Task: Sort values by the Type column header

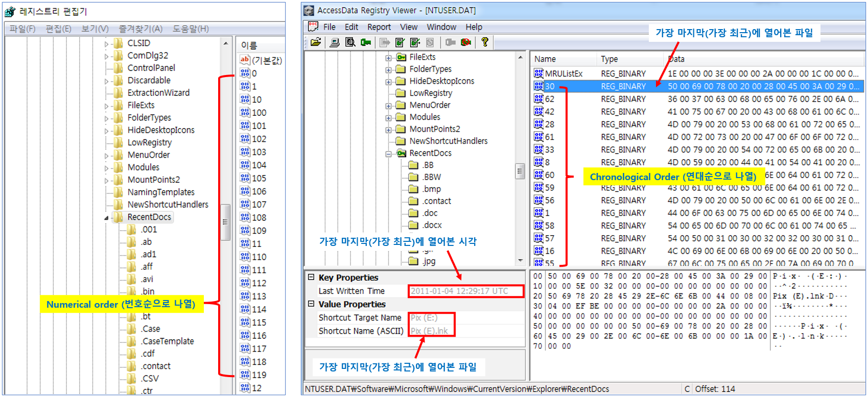Action: [x=629, y=59]
